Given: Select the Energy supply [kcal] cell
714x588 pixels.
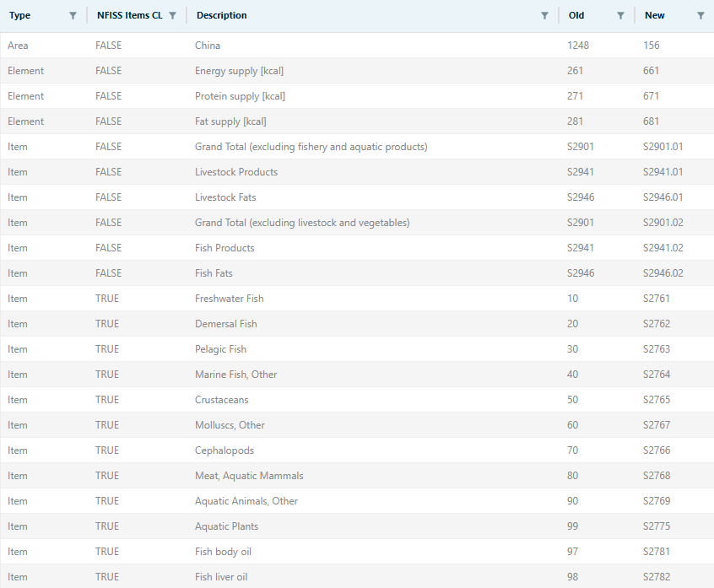Looking at the screenshot, I should point(239,71).
